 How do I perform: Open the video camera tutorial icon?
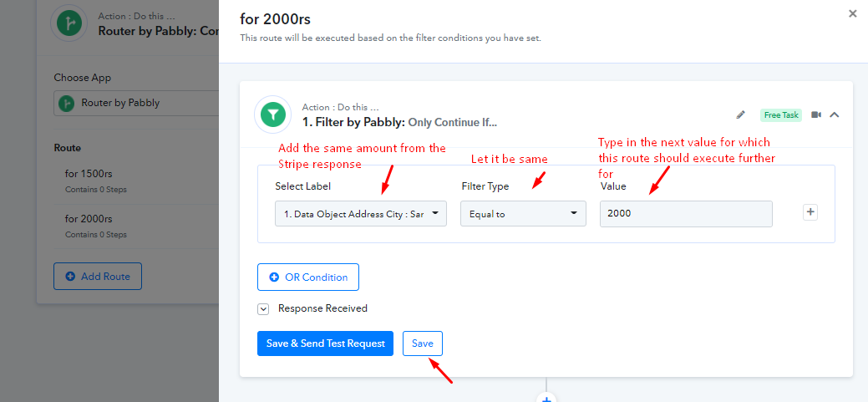[x=816, y=114]
